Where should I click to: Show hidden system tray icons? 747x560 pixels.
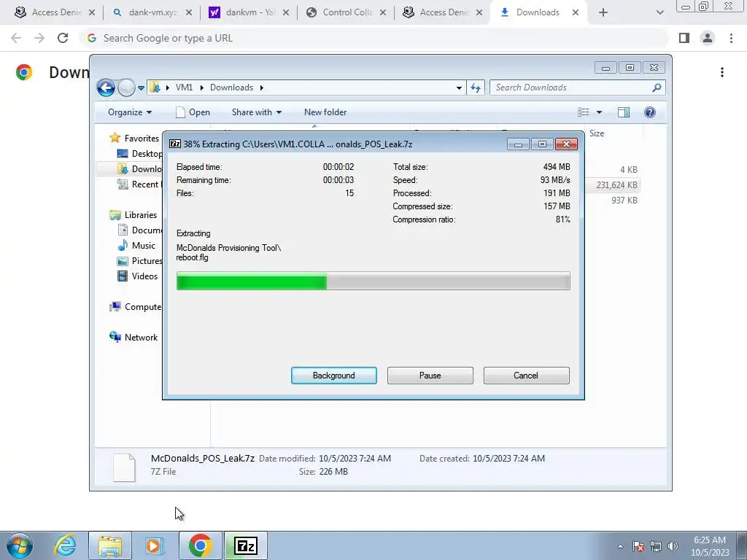coord(620,546)
